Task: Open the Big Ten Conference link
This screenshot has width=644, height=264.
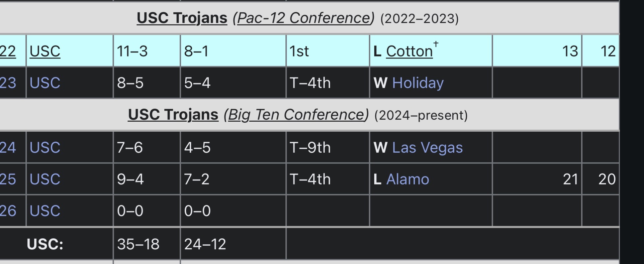Action: coord(296,115)
